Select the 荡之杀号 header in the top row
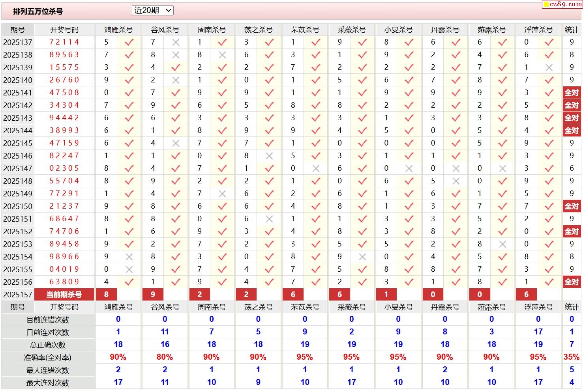Screen dimensions: 583x392 tap(258, 30)
